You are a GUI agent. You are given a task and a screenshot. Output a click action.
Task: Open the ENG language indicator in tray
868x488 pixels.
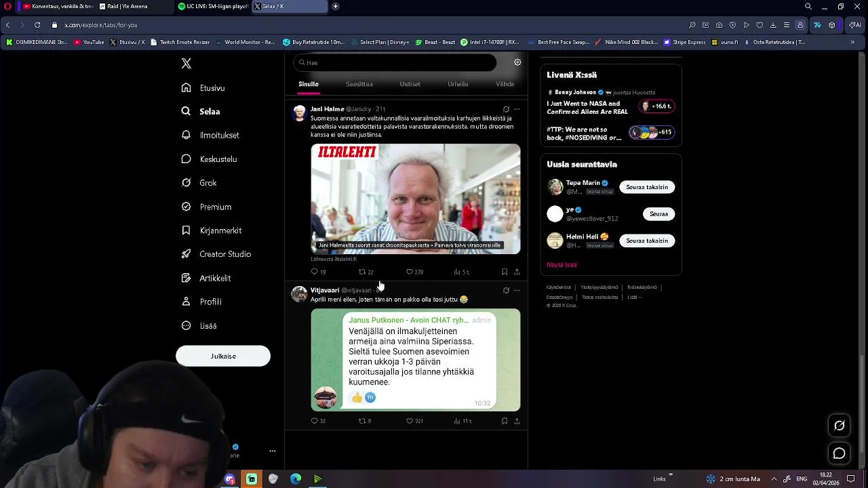tap(802, 479)
